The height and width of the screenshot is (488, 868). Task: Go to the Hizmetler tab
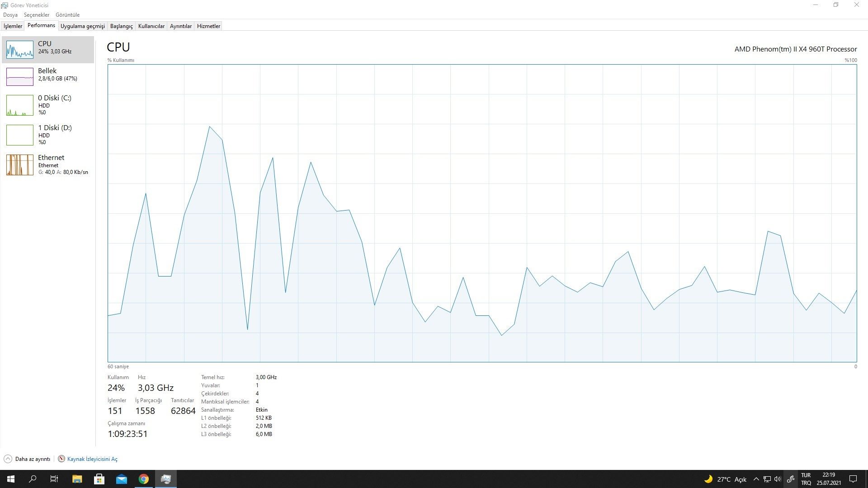(x=208, y=26)
